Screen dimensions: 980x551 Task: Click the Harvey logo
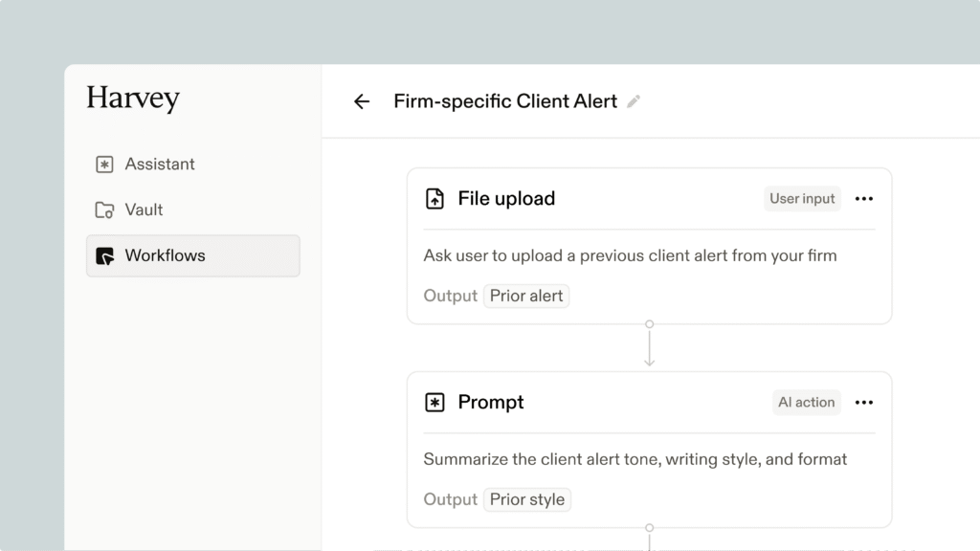[x=132, y=99]
